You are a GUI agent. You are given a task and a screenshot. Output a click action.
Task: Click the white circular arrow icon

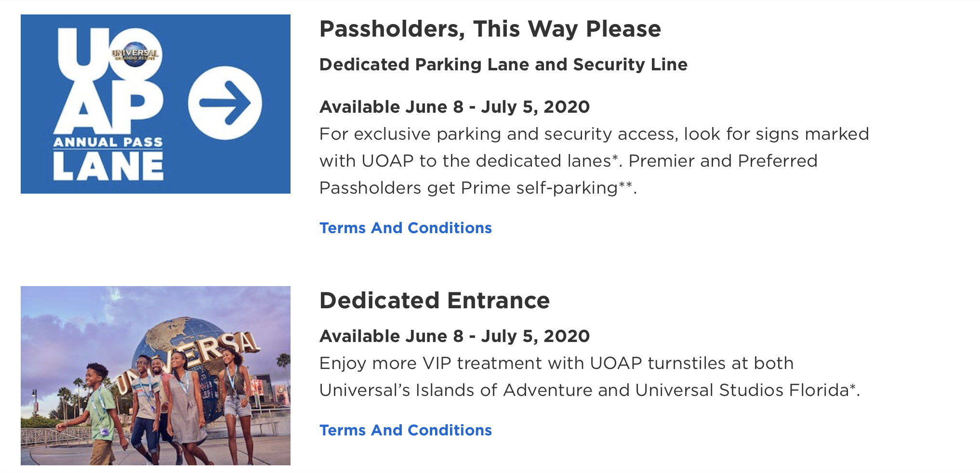[225, 103]
